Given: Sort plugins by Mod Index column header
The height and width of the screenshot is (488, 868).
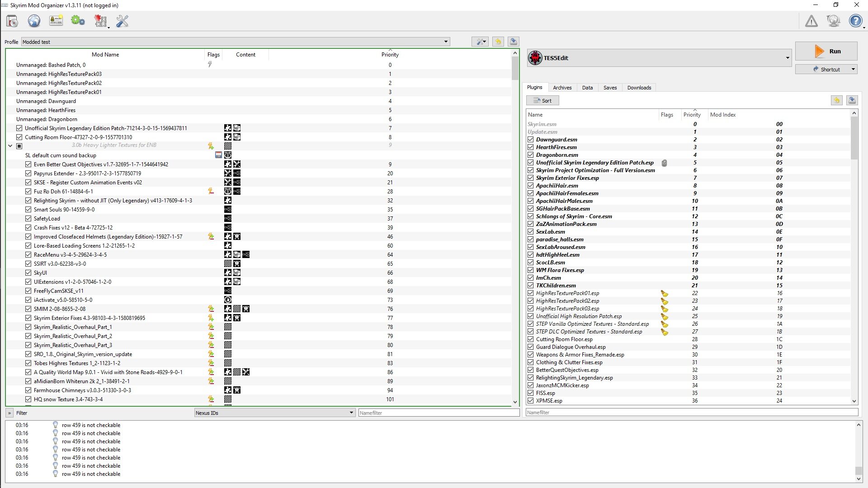Looking at the screenshot, I should 779,114.
